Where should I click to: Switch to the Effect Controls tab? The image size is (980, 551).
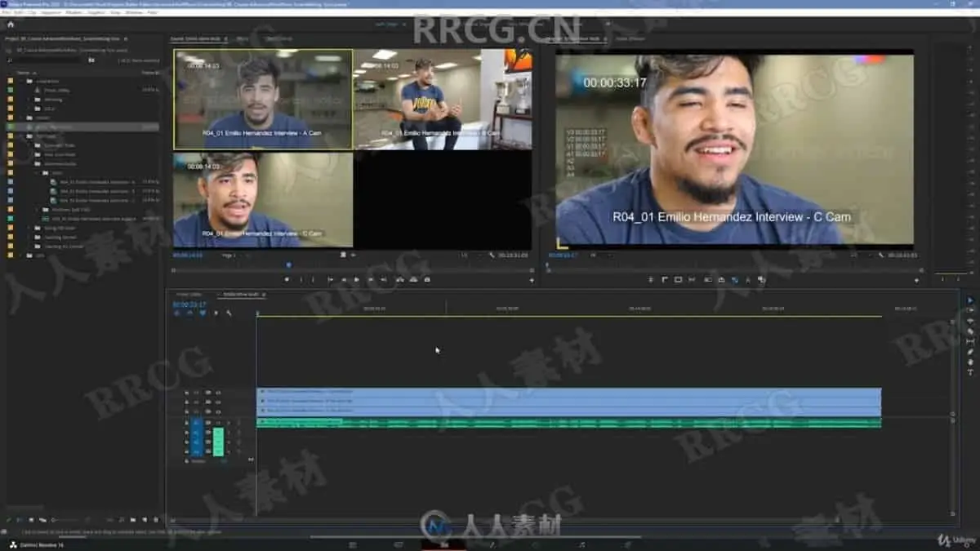coord(278,38)
